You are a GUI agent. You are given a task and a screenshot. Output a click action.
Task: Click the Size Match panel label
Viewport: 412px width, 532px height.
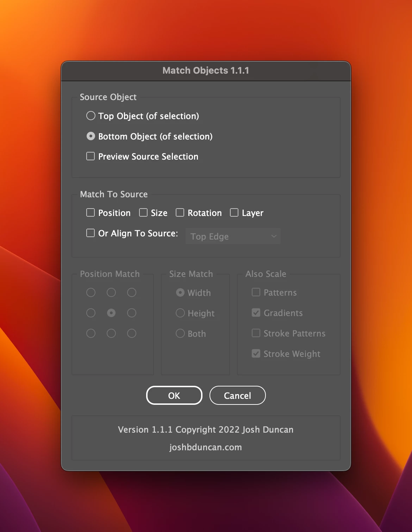(x=191, y=274)
